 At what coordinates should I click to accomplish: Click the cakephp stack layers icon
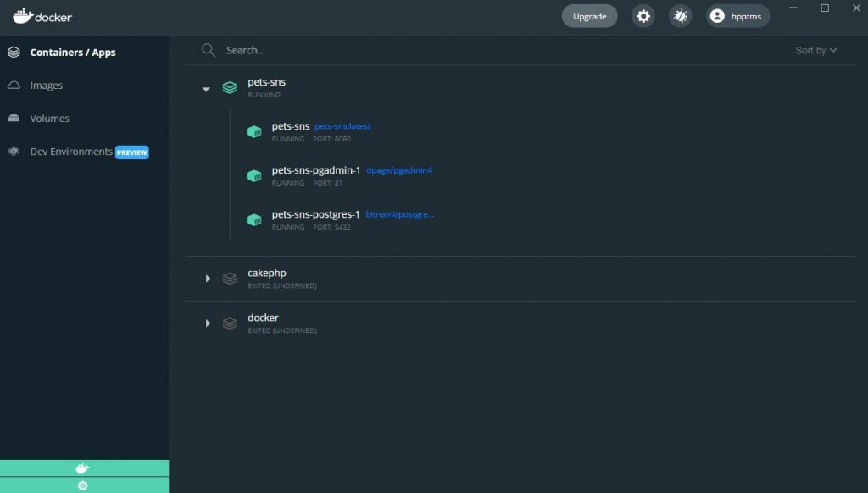pyautogui.click(x=230, y=278)
